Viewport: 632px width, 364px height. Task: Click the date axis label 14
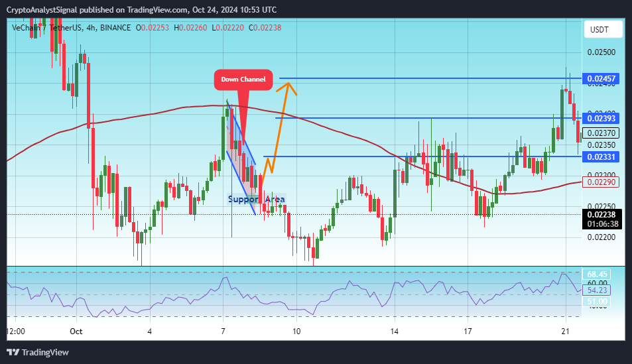coord(394,332)
